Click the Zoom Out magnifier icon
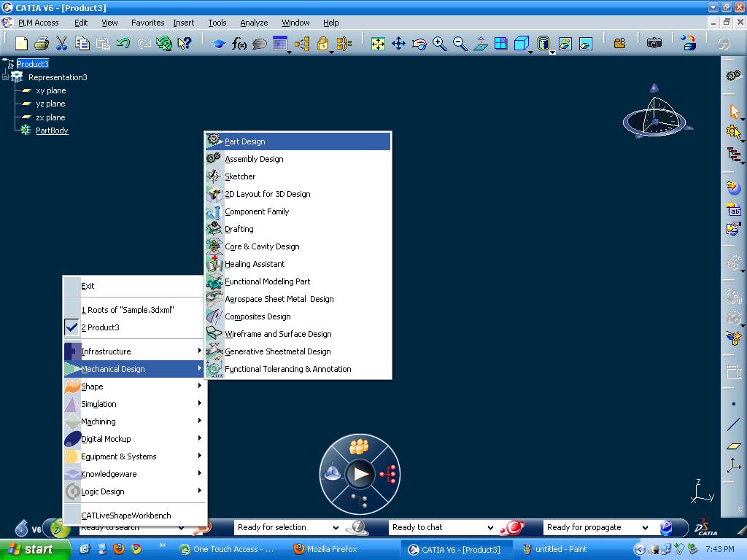This screenshot has width=747, height=560. [460, 44]
